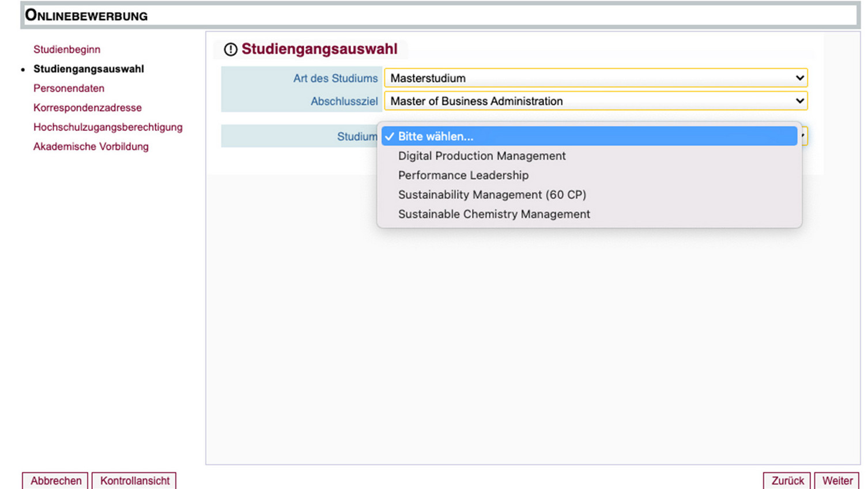
Task: Choose Digital Production Management from list
Action: pos(482,156)
